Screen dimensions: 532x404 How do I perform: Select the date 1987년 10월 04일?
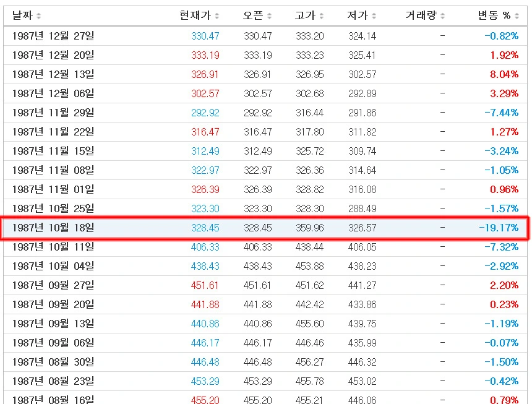(53, 266)
